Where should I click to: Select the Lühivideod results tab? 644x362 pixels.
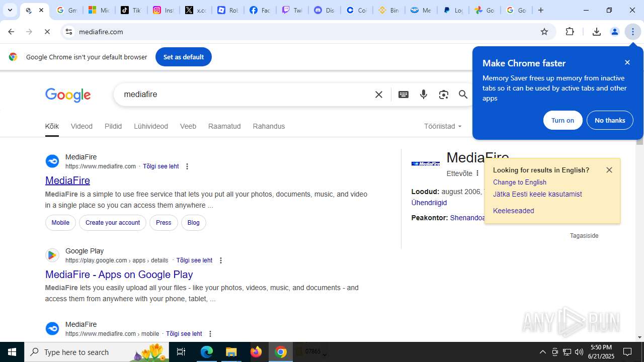pos(151,126)
